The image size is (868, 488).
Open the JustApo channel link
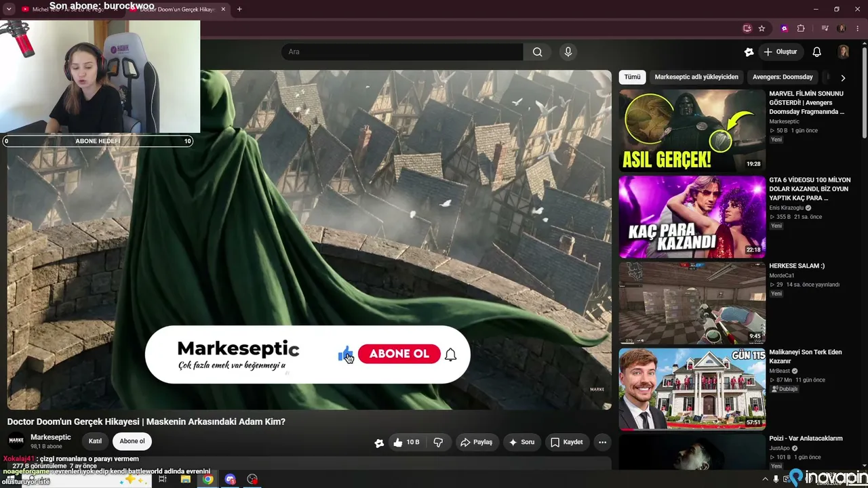tap(780, 448)
